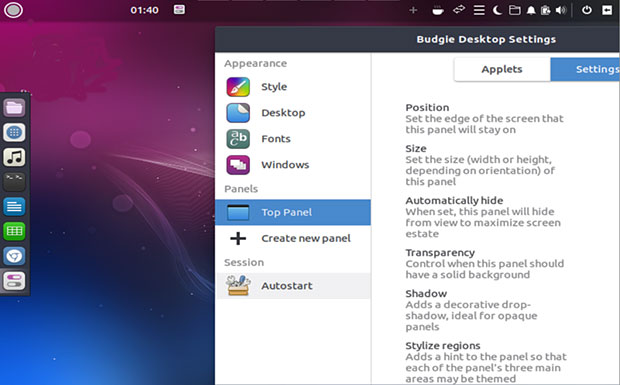The width and height of the screenshot is (620, 385).
Task: Open notifications via the bell icon
Action: [x=531, y=10]
